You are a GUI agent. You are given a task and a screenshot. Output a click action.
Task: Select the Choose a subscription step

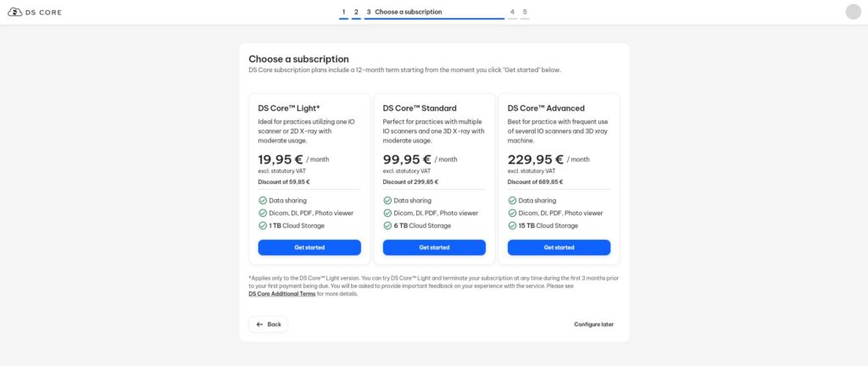point(407,13)
